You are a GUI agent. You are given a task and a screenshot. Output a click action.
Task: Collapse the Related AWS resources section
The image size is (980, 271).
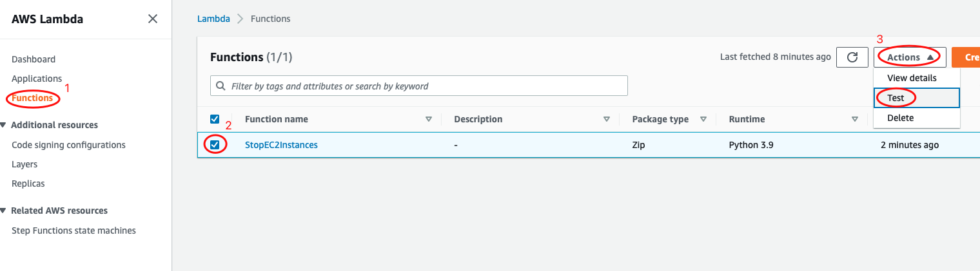click(x=5, y=210)
